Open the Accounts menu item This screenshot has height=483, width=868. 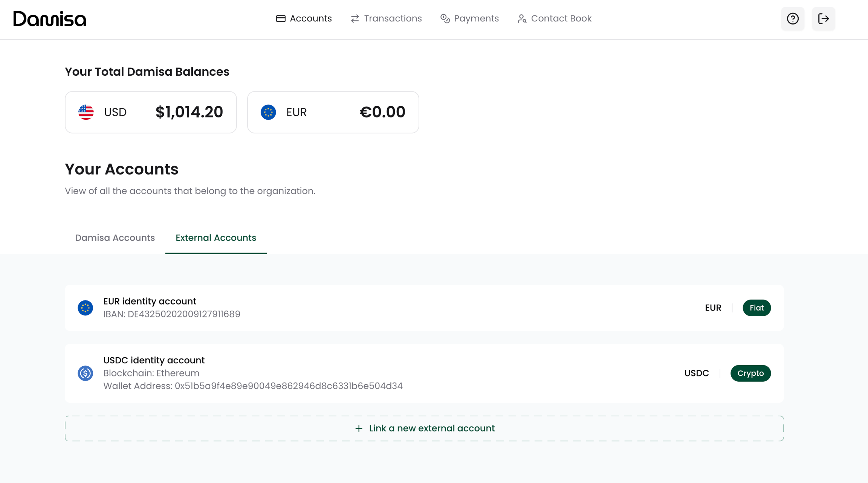pyautogui.click(x=304, y=18)
